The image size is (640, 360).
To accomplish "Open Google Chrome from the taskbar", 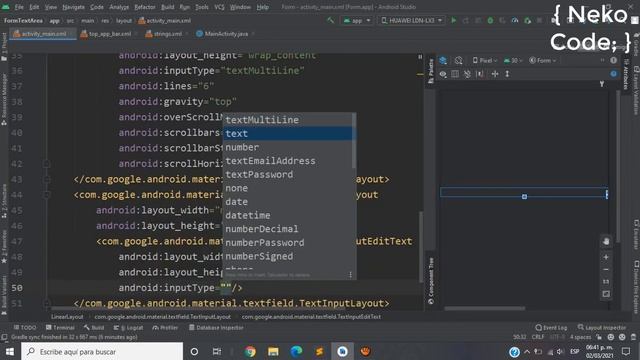I will (x=250, y=351).
